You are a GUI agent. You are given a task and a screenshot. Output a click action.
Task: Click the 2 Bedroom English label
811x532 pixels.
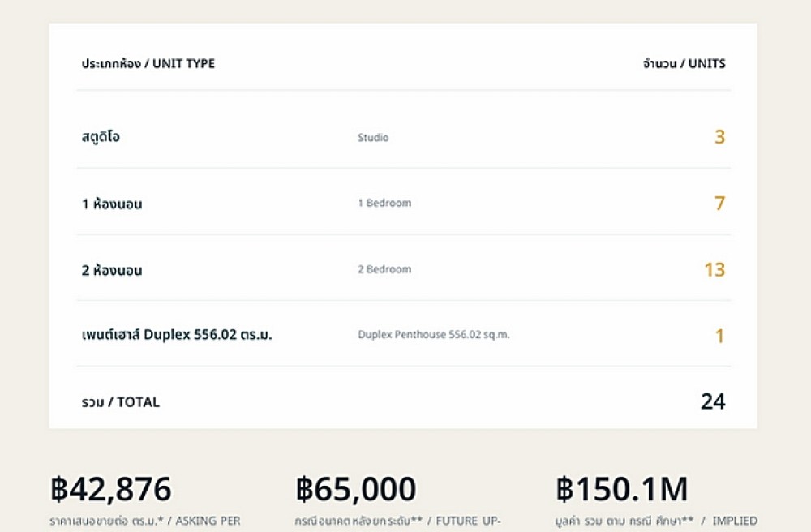click(384, 269)
